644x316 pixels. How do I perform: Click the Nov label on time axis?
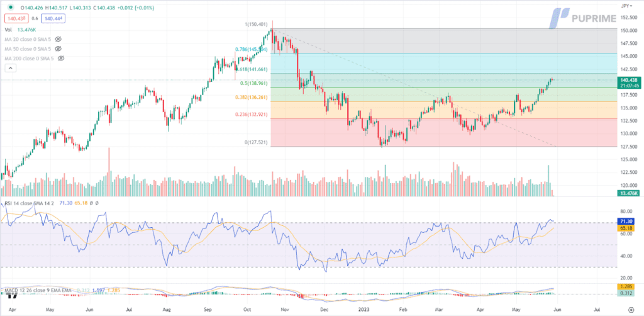pyautogui.click(x=284, y=308)
